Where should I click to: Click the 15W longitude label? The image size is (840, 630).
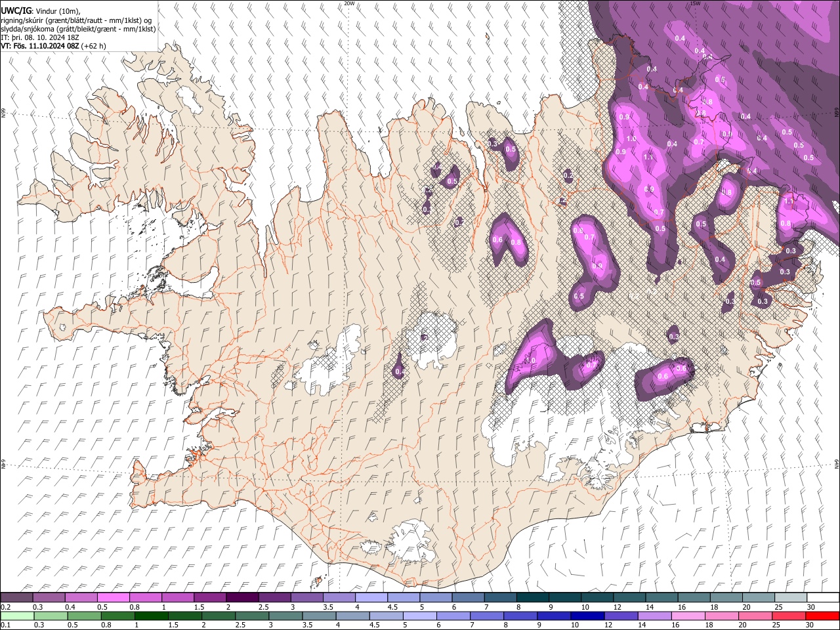pyautogui.click(x=696, y=3)
